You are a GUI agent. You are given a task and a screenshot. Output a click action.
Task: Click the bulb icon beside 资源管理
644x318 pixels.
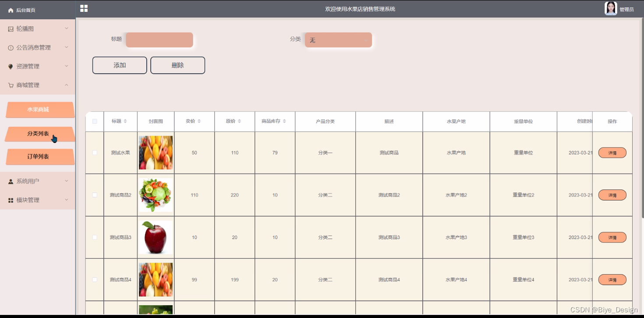11,67
